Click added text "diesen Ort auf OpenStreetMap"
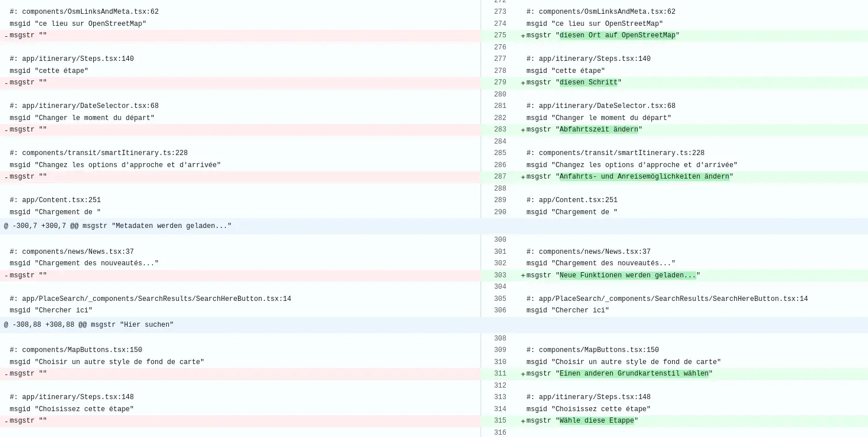 point(617,36)
